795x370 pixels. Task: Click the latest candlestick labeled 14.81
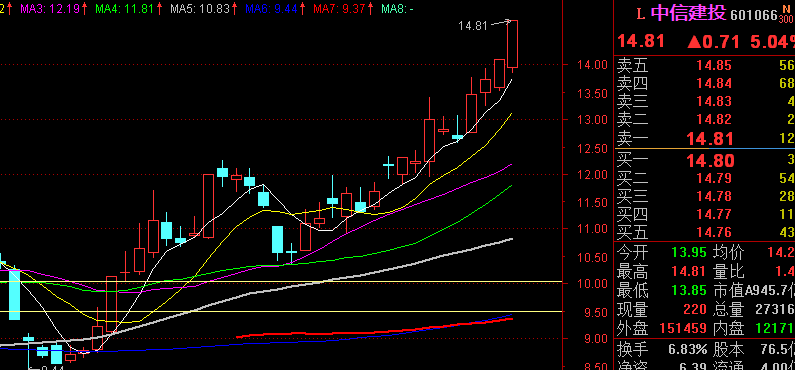click(x=513, y=44)
